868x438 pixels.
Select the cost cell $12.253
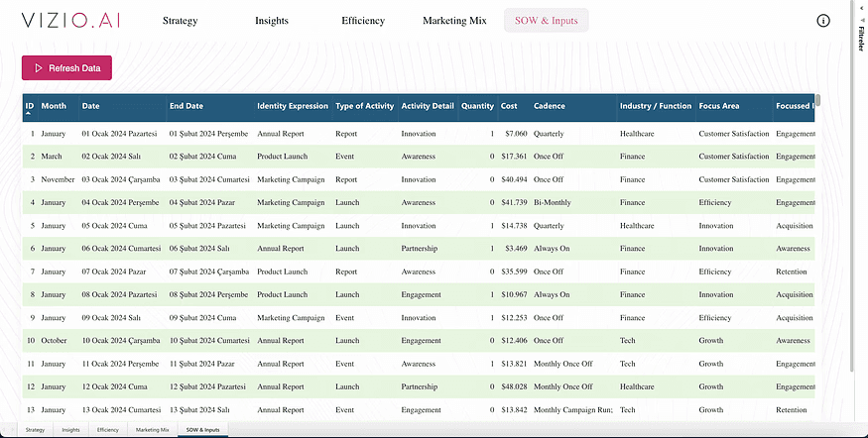pos(514,318)
